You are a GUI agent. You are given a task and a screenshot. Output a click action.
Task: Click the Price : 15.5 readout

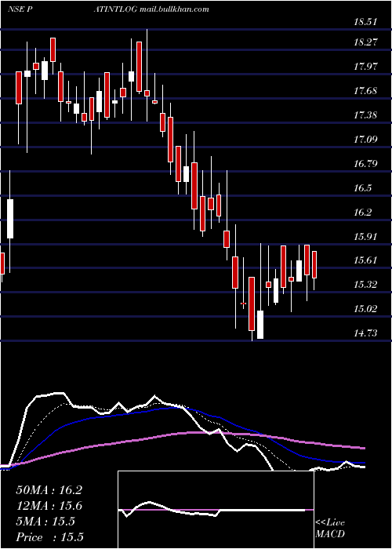(49, 537)
